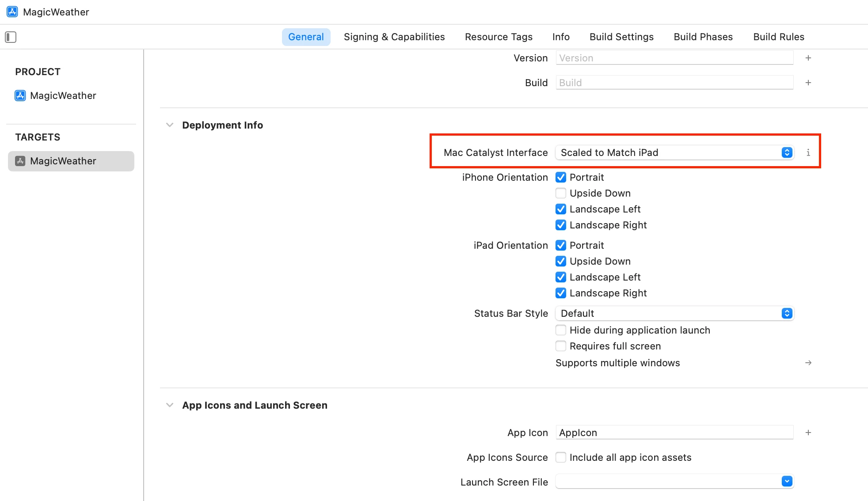Open the Mac Catalyst Interface dropdown

[674, 152]
